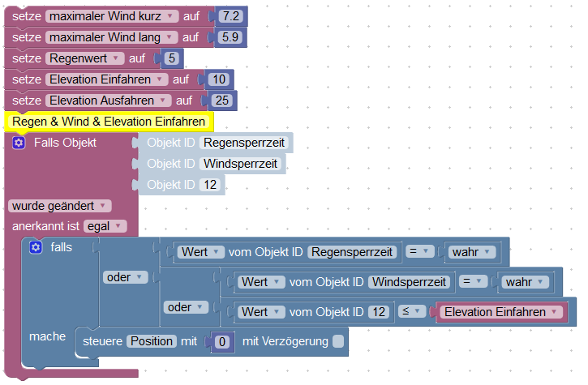
Task: Click the Position object field in steuere block
Action: (152, 341)
